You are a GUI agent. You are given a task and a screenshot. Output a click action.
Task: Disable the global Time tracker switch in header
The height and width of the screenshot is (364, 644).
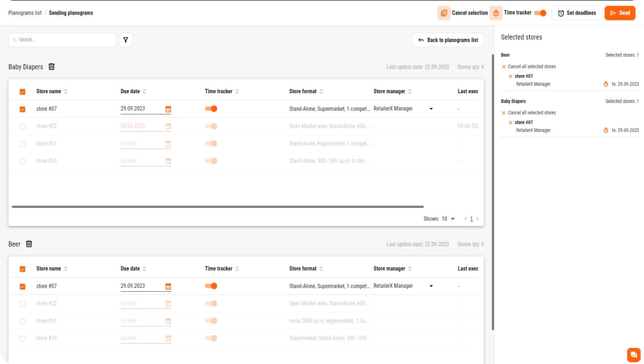540,13
